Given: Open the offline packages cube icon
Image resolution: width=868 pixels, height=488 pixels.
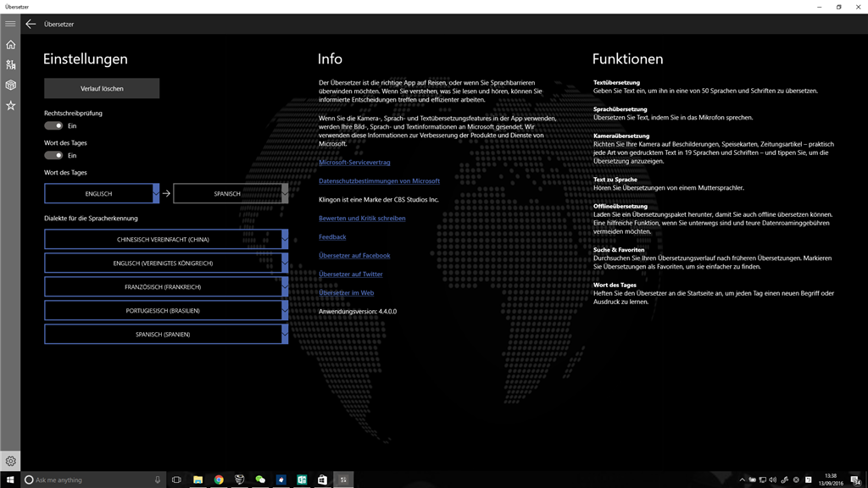Looking at the screenshot, I should [10, 85].
